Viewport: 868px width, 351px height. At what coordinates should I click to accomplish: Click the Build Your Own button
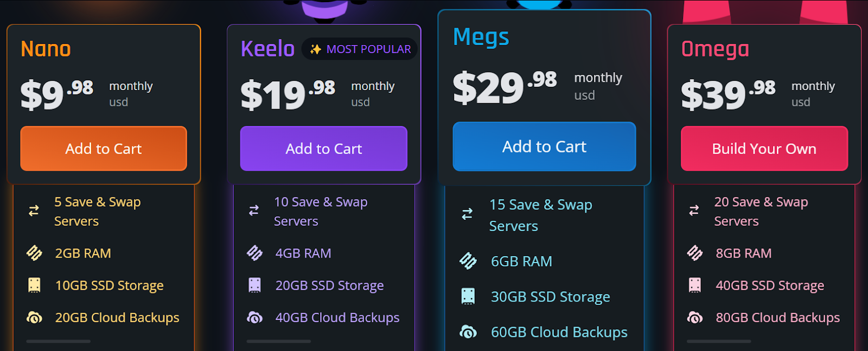tap(764, 149)
